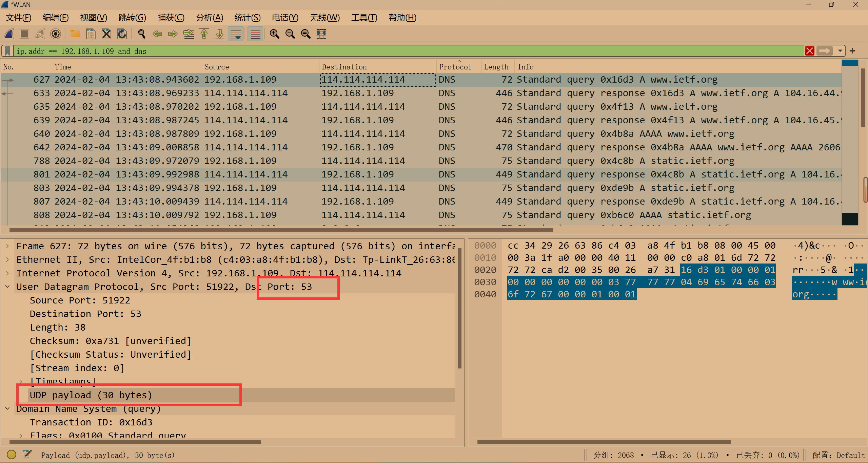Viewport: 868px width, 463px height.
Task: Add a filter button with plus
Action: 853,51
